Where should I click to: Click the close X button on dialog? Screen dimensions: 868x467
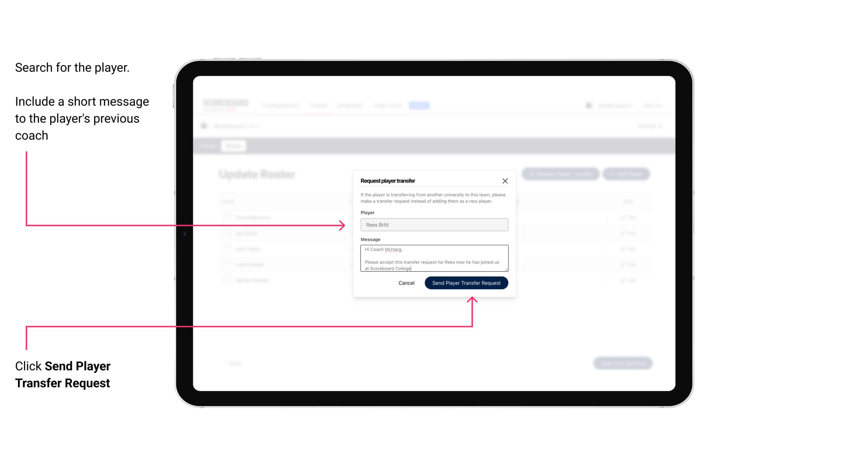coord(505,181)
